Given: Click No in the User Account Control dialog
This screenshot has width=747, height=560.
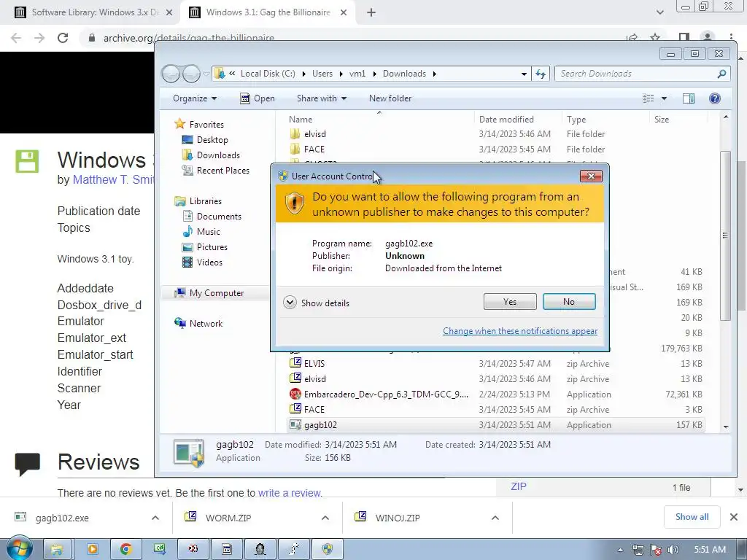Looking at the screenshot, I should (x=569, y=301).
